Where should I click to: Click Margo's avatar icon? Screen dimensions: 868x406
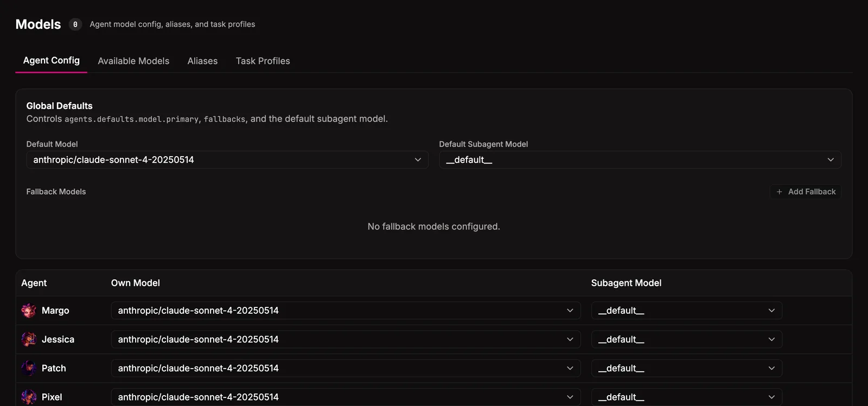coord(29,311)
